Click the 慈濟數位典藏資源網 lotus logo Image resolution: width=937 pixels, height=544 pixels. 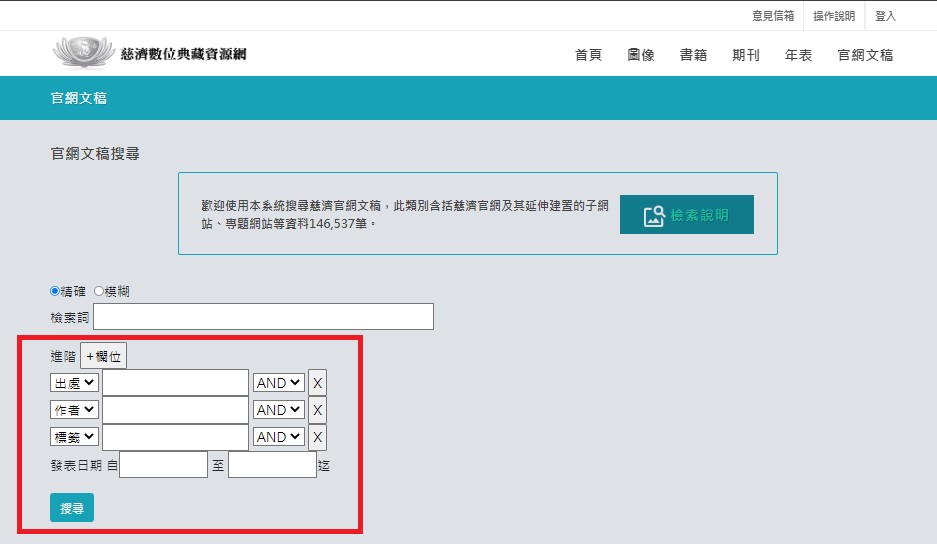[84, 53]
